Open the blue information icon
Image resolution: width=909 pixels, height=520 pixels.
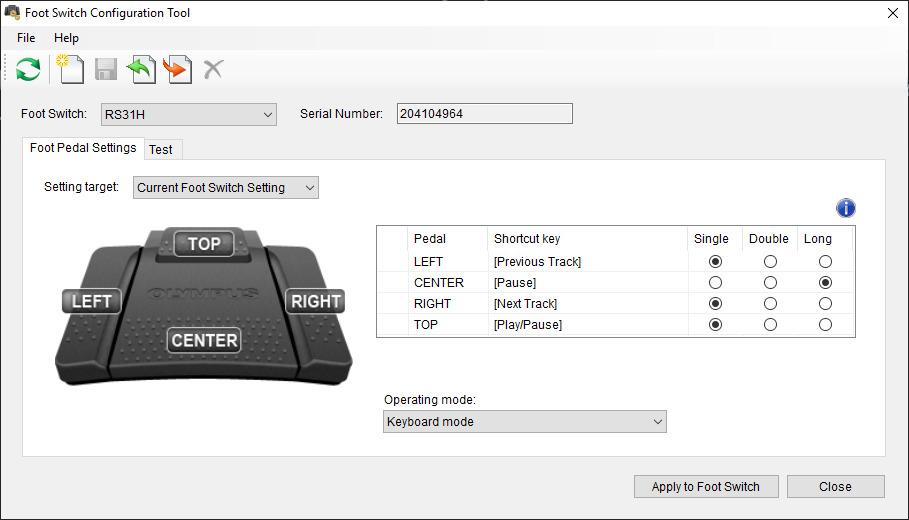tap(845, 208)
